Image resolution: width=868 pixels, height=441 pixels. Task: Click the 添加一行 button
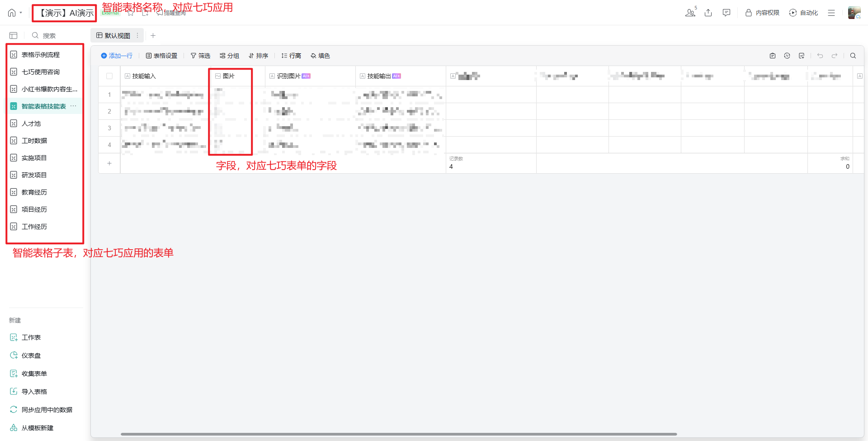[x=117, y=56]
